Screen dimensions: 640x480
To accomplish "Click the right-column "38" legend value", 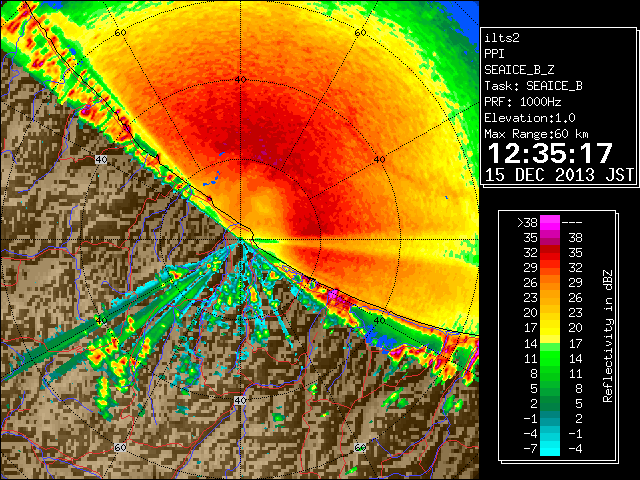I will tap(576, 238).
